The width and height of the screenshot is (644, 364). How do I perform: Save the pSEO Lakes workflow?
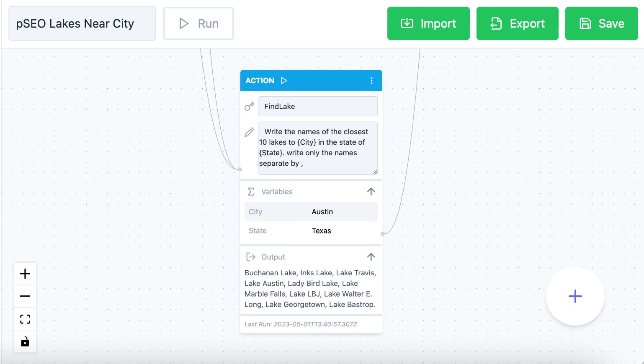click(x=601, y=23)
